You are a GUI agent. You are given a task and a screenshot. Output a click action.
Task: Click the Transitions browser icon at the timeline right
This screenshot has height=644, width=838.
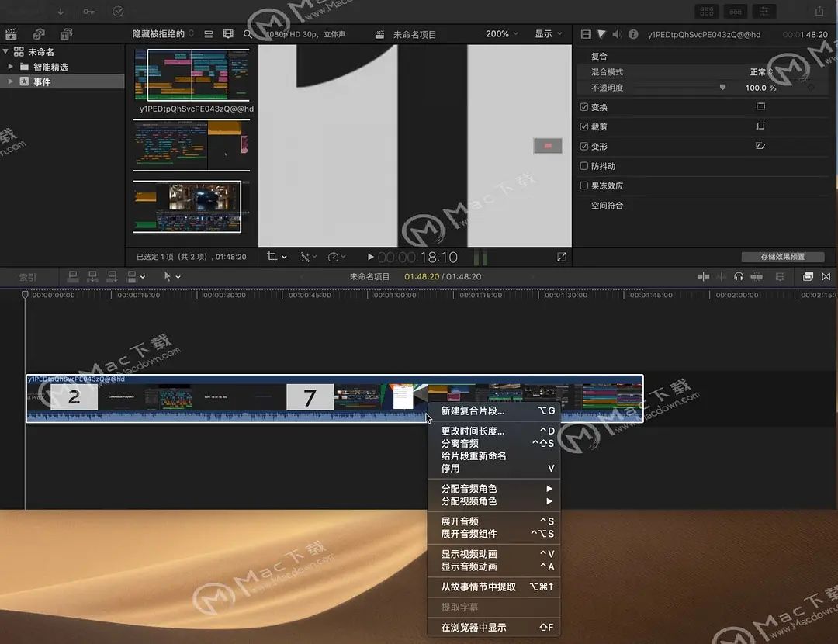click(x=826, y=276)
